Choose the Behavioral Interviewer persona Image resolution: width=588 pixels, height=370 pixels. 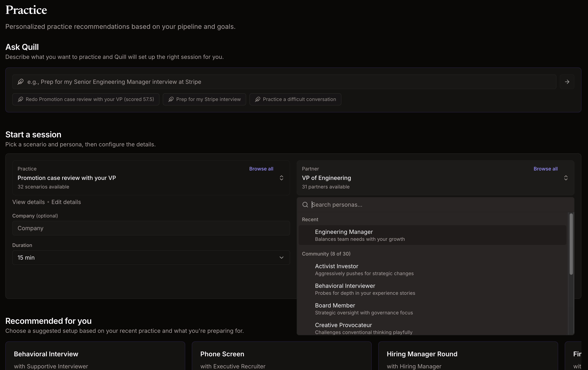point(432,289)
